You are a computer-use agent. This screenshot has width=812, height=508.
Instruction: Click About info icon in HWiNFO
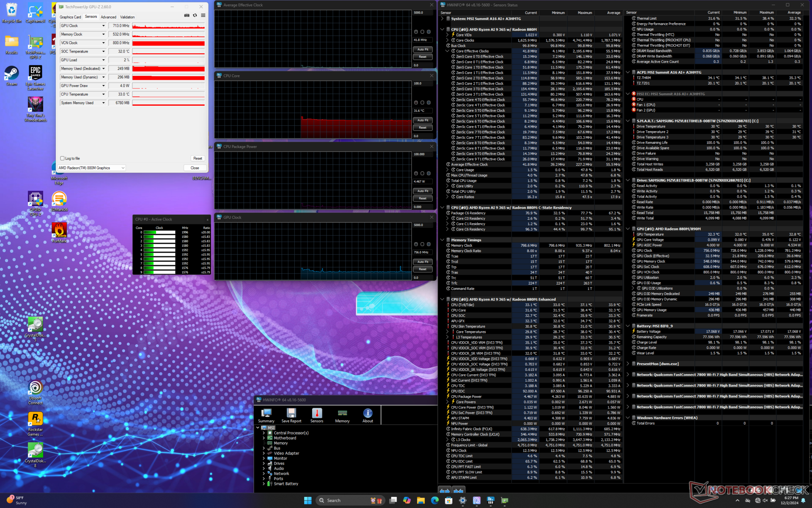coord(368,415)
